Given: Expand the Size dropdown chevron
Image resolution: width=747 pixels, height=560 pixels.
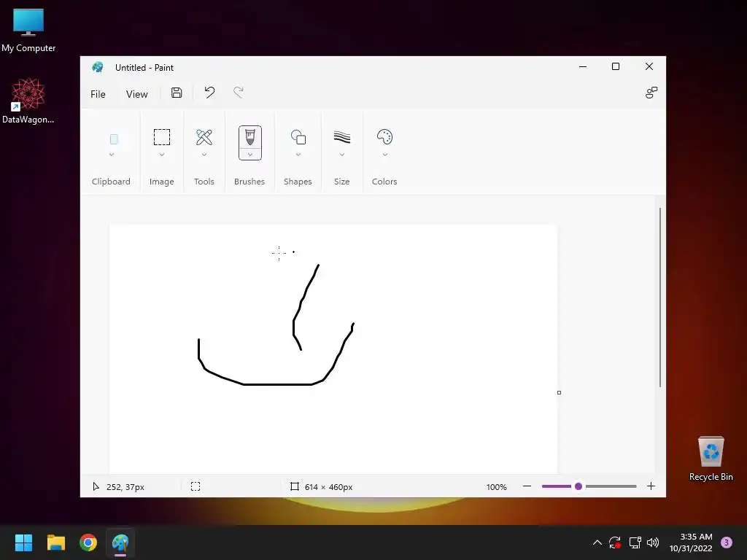Looking at the screenshot, I should pos(342,155).
